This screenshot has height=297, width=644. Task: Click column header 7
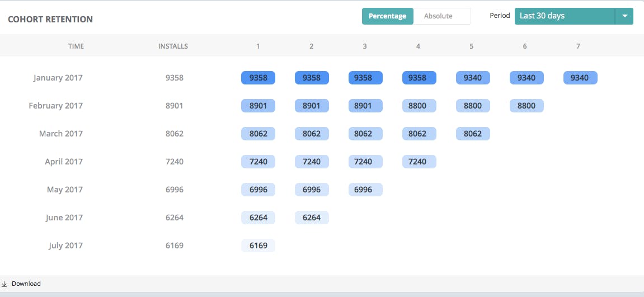(x=578, y=46)
